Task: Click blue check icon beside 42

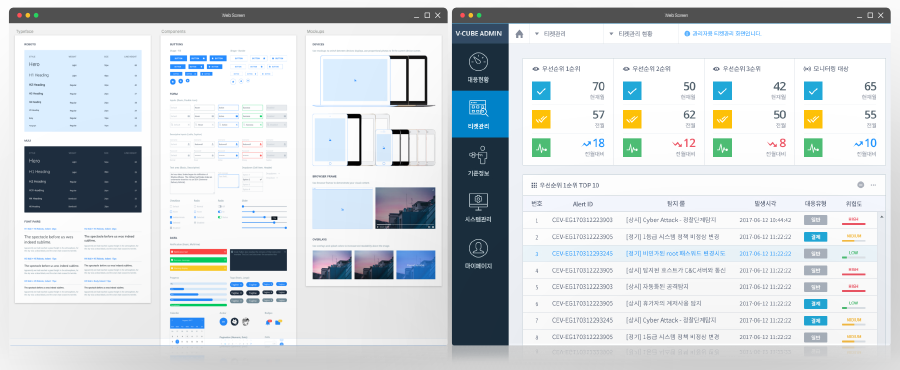Action: coord(723,91)
